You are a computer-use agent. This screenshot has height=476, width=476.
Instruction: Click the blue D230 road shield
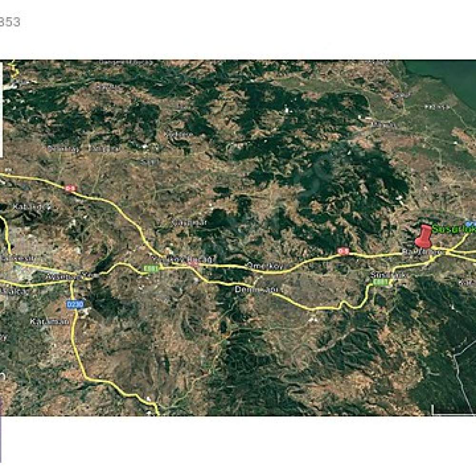pyautogui.click(x=75, y=304)
